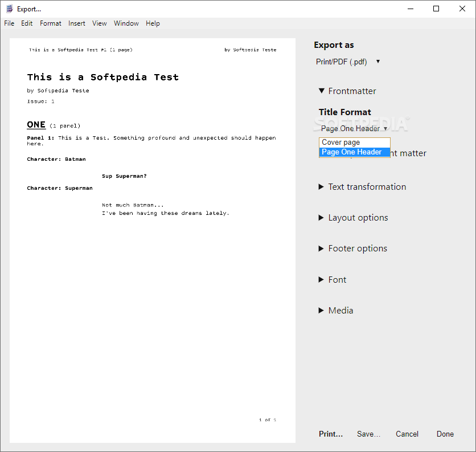Cancel the export dialog
476x452 pixels.
(407, 434)
